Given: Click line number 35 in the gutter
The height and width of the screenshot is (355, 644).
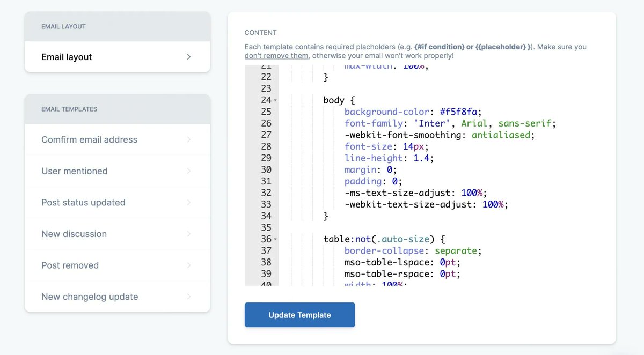Looking at the screenshot, I should pos(266,227).
